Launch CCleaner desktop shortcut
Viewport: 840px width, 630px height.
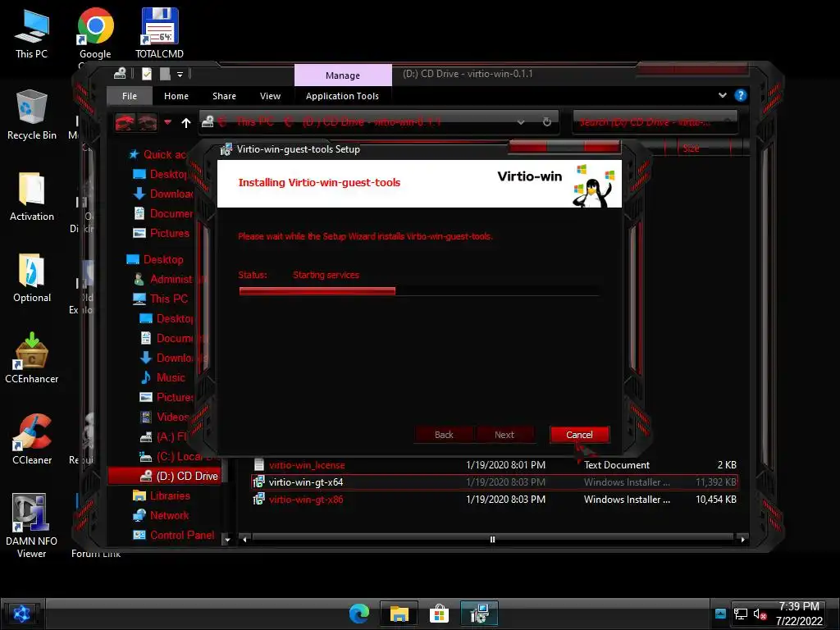32,441
